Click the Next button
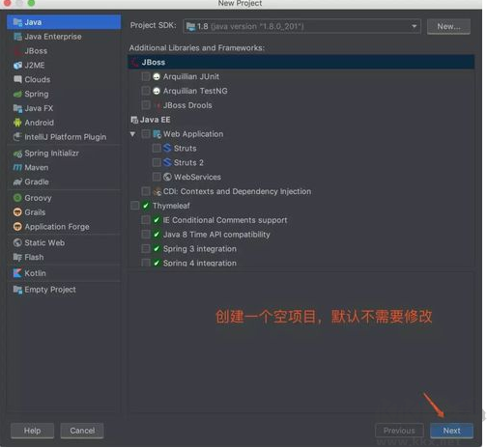Screen dimensions: 487x448 coord(451,431)
